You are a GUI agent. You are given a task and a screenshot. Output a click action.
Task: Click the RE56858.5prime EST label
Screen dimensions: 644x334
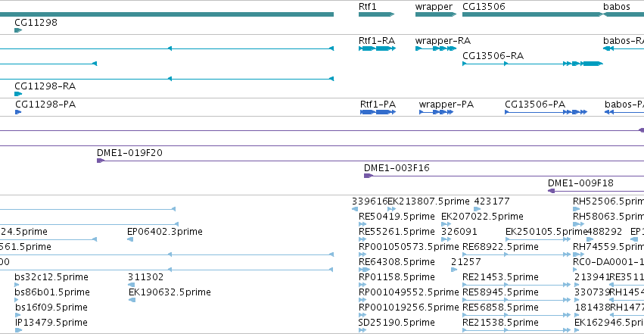500,308
